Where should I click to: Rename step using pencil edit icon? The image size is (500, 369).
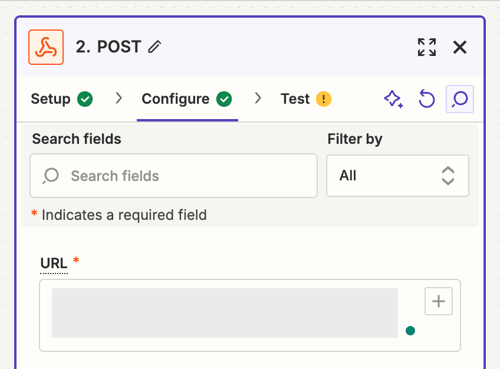(155, 47)
